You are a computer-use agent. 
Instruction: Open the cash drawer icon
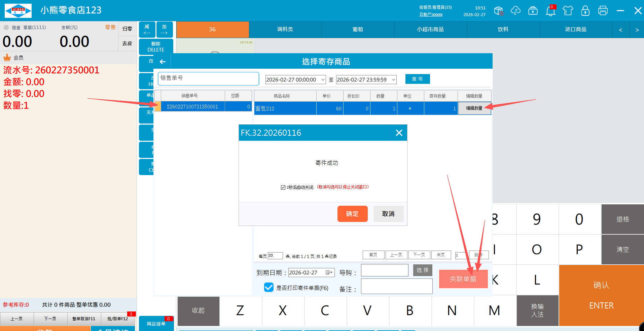(x=533, y=11)
